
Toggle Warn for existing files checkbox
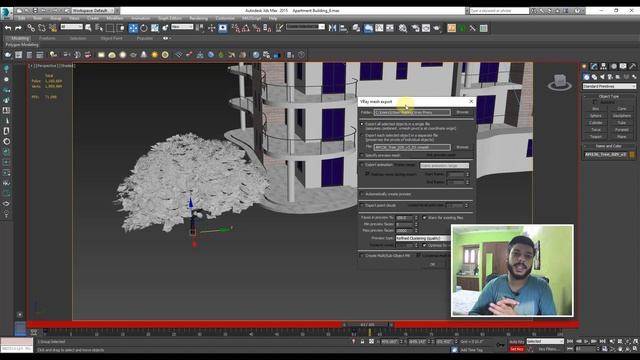424,218
